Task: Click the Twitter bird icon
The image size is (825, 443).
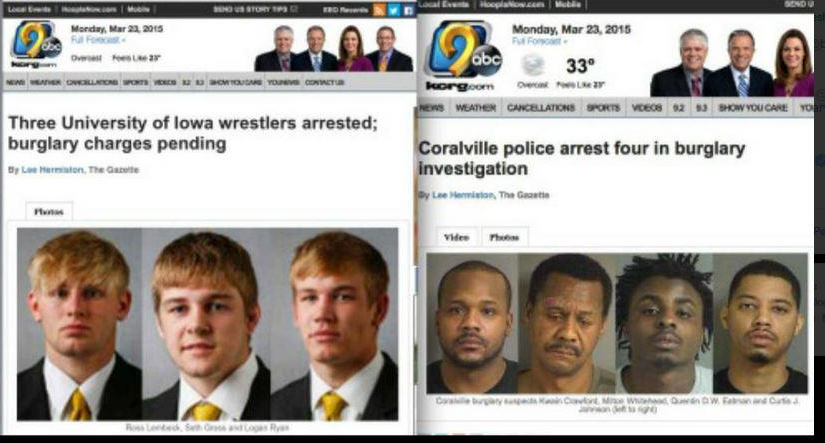Action: [x=394, y=10]
